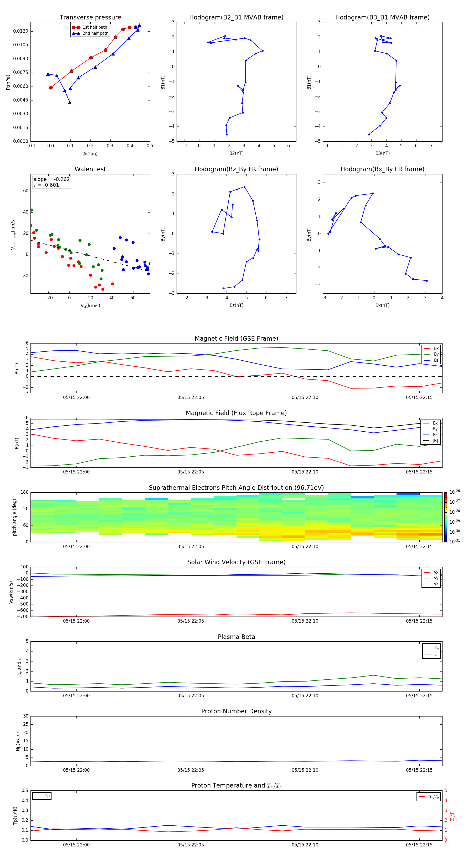Click the "Magnetic Field (Flux Rope Frame)" title
This screenshot has height=868, width=473.
point(236,413)
